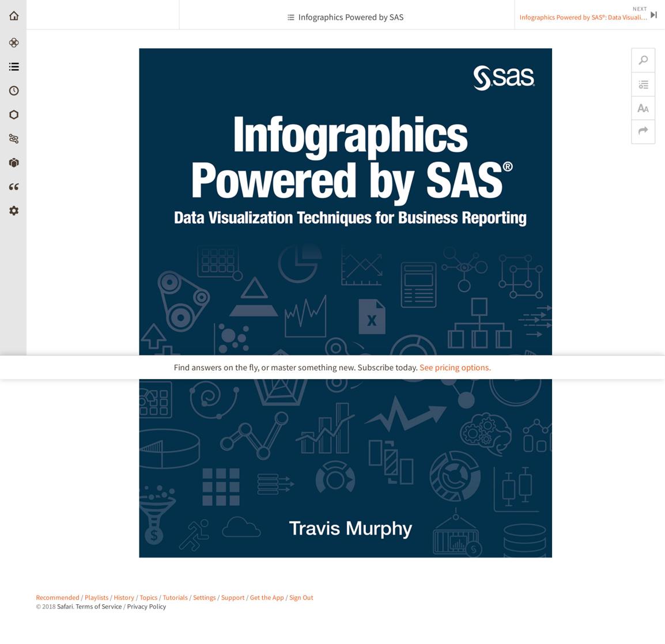
Task: Click the Home icon in the sidebar
Action: pyautogui.click(x=14, y=16)
